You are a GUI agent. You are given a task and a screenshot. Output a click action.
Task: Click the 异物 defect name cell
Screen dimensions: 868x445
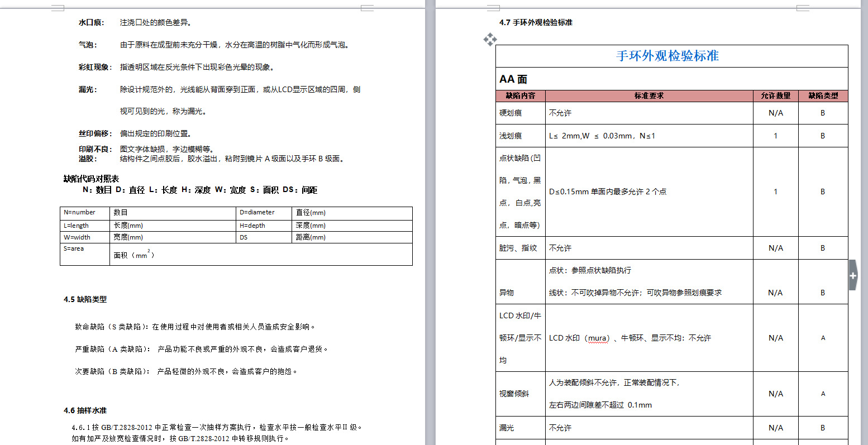point(521,282)
